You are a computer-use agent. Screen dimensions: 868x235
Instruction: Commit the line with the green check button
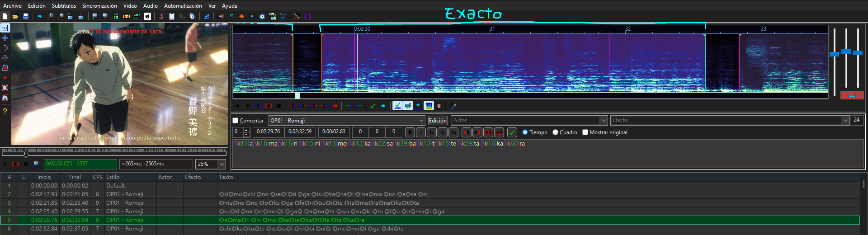512,132
